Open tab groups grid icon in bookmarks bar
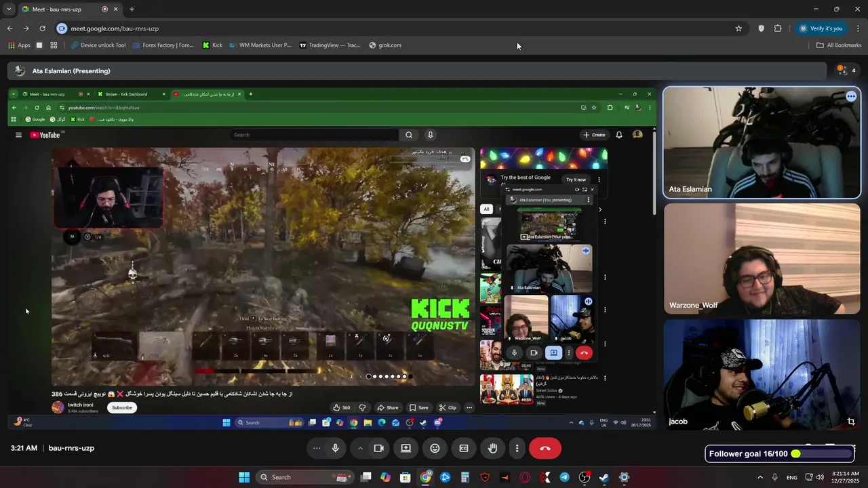Image resolution: width=868 pixels, height=488 pixels. click(54, 45)
